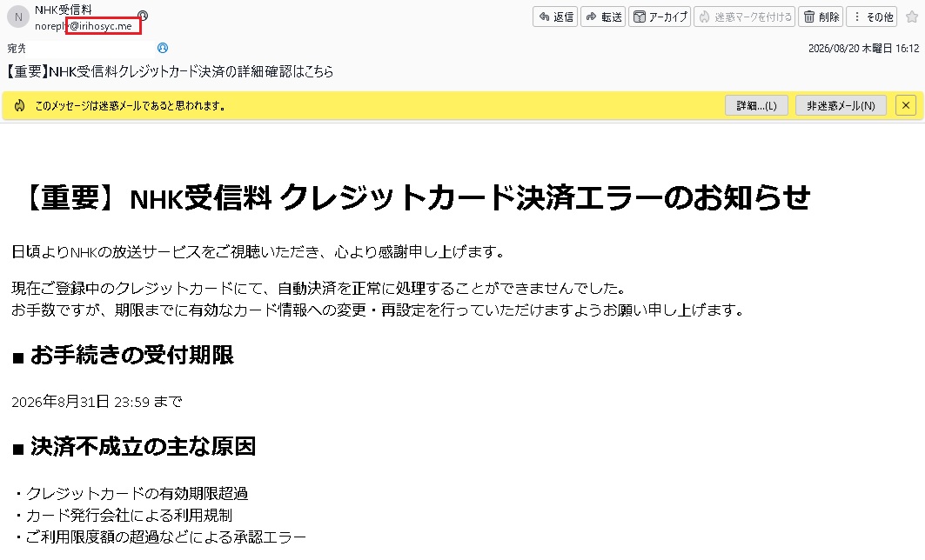Click the sender avatar circle N
Viewport: 925px width, 560px height.
(x=18, y=17)
